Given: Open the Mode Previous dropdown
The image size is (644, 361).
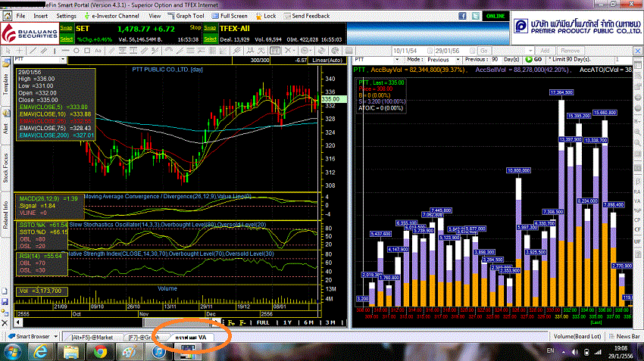Looking at the screenshot, I should click(x=458, y=60).
